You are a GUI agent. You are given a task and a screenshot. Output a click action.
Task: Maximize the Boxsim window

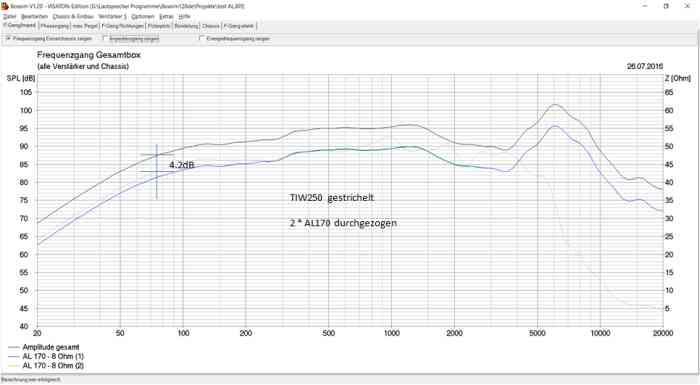pos(666,6)
